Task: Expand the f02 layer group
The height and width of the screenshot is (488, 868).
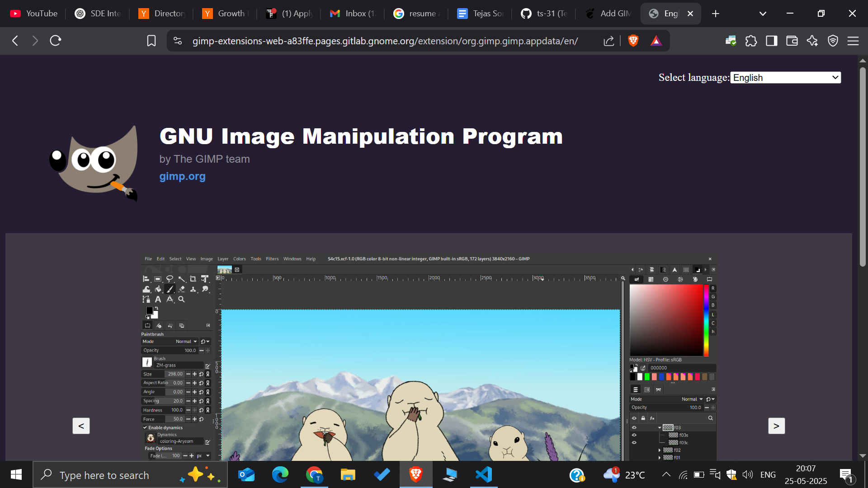Action: click(660, 450)
